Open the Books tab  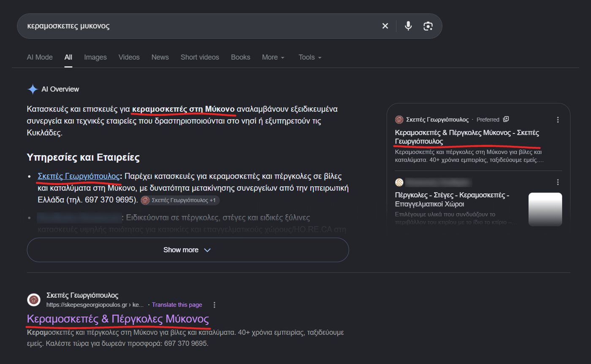point(241,57)
